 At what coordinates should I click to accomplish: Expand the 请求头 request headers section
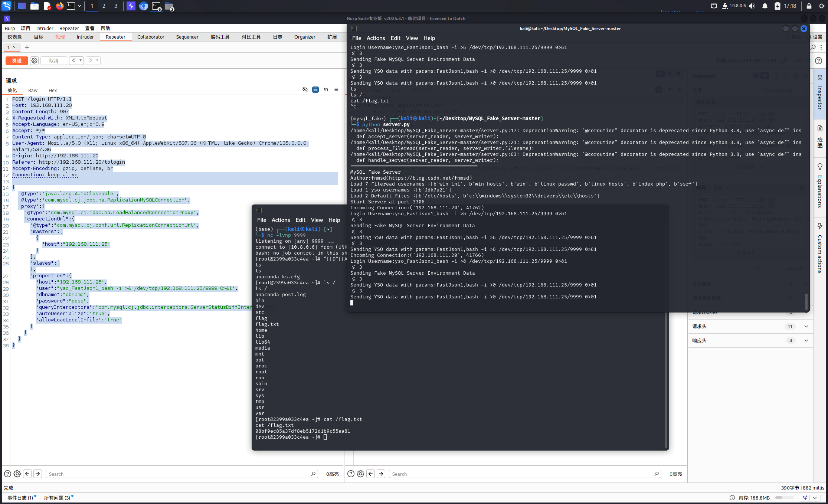(x=806, y=326)
